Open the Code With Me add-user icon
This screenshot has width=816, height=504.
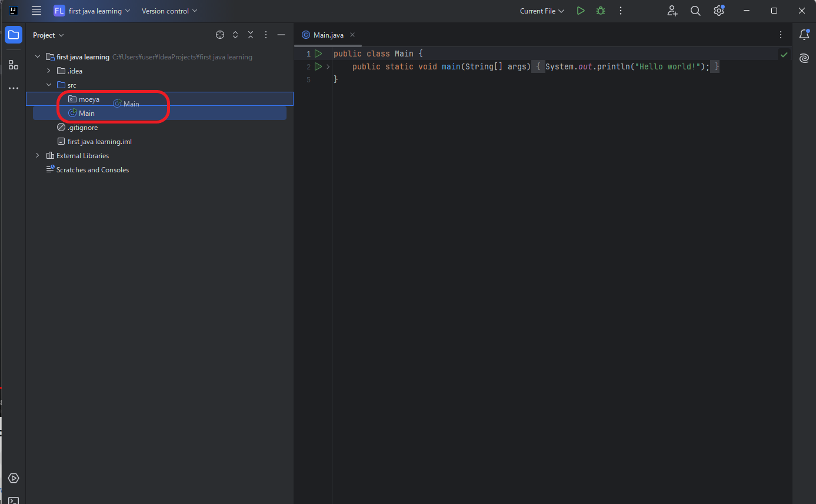pyautogui.click(x=672, y=11)
